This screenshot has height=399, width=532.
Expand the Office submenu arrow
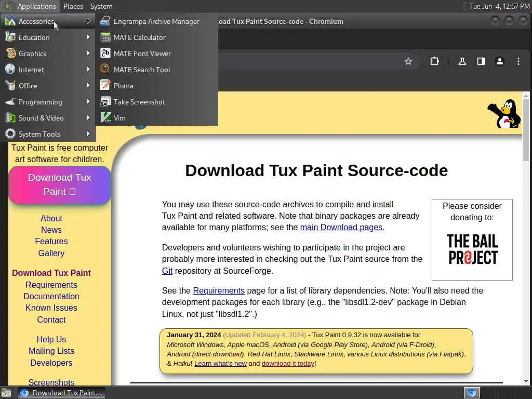(x=88, y=86)
